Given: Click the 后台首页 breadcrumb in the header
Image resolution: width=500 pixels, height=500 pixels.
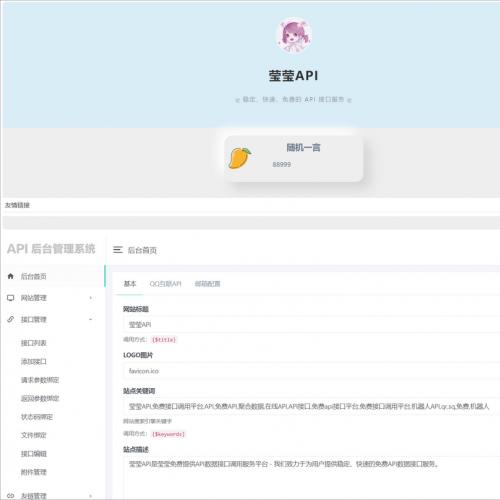Looking at the screenshot, I should tap(142, 250).
